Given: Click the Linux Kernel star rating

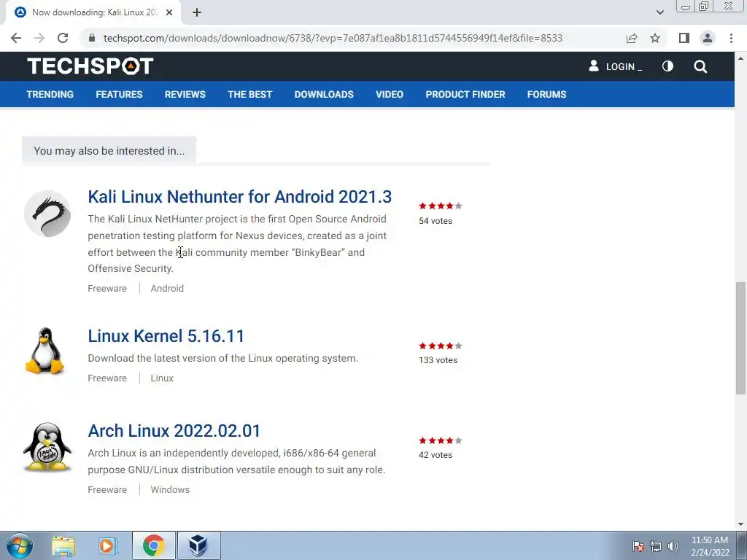Looking at the screenshot, I should coord(440,346).
